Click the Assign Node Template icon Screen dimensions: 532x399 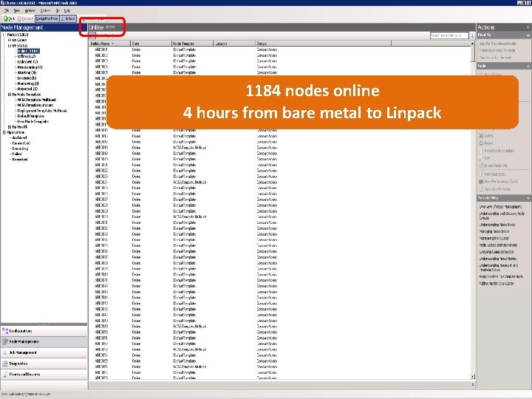(481, 151)
